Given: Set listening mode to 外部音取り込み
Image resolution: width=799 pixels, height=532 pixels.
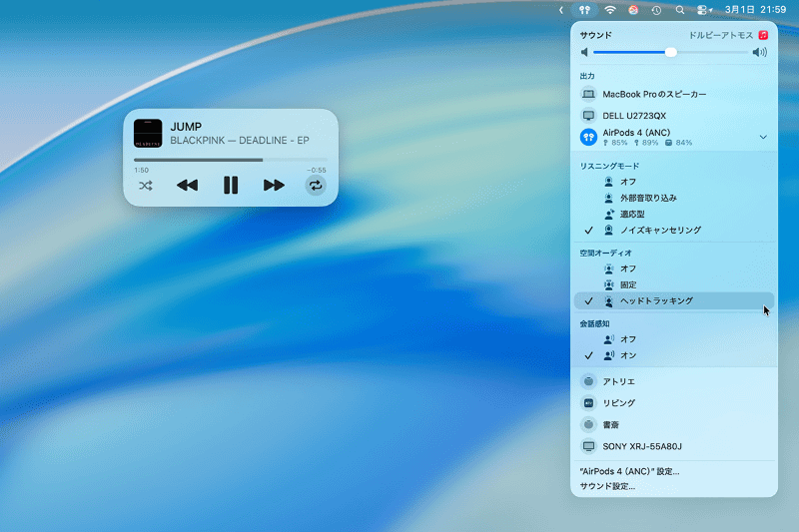Looking at the screenshot, I should tap(674, 198).
